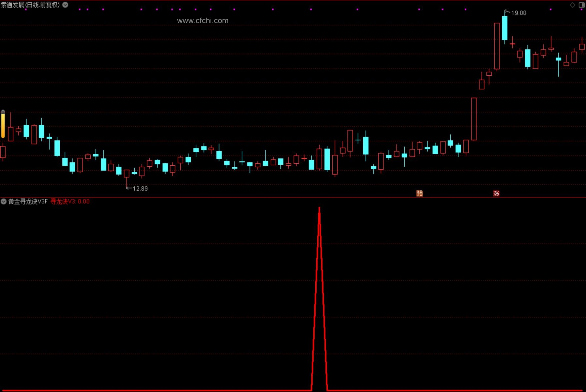The width and height of the screenshot is (586, 392).
Task: Click the yellow vertical slider bar at left
Action: tap(3, 124)
